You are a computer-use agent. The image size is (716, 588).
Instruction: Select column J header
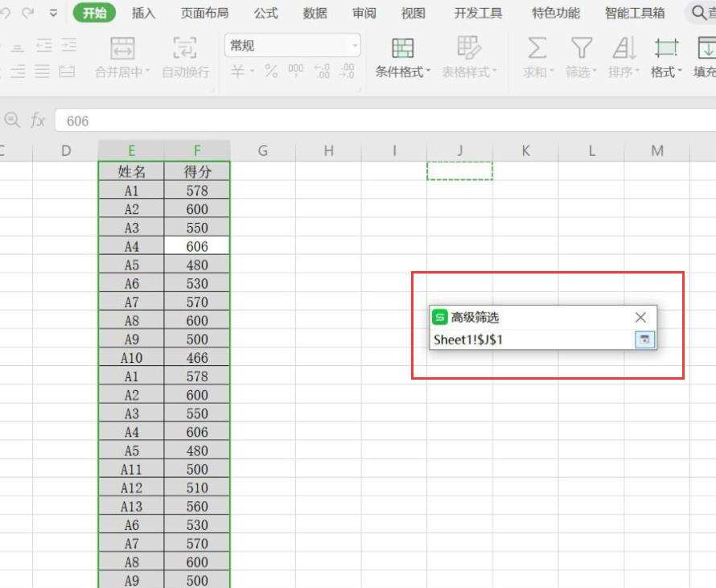pyautogui.click(x=460, y=150)
